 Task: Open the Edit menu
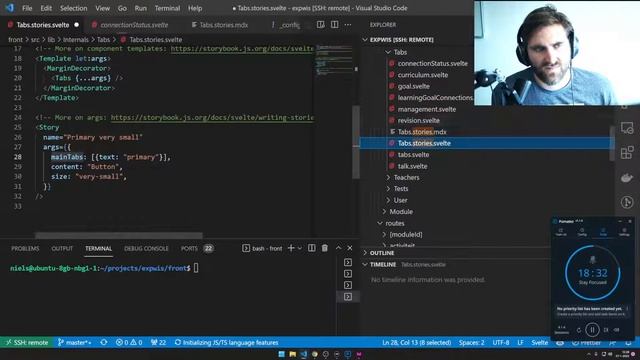pos(46,8)
